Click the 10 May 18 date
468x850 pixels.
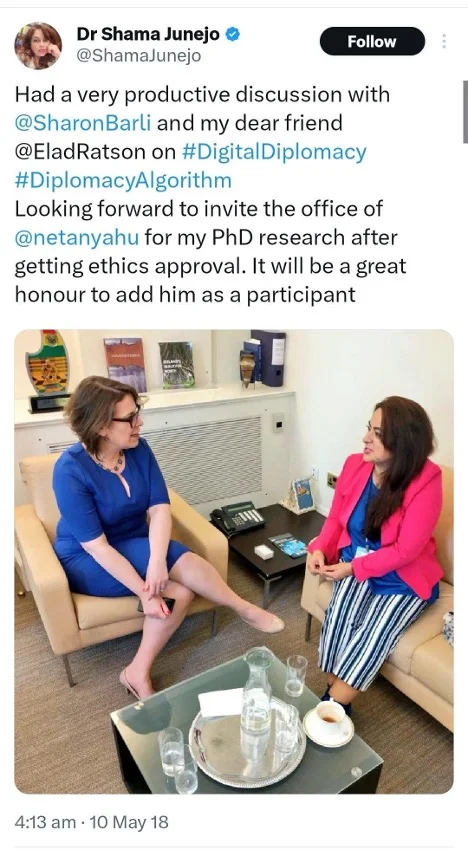coord(129,822)
